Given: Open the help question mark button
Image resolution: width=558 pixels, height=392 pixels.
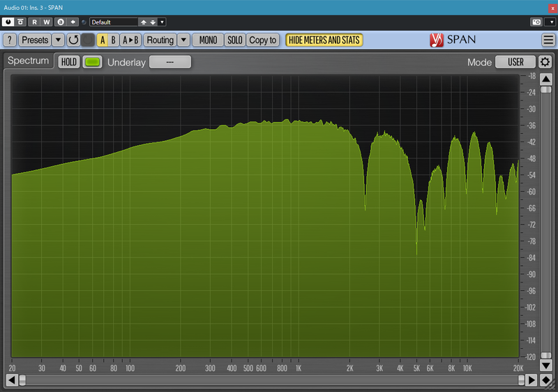Looking at the screenshot, I should (x=10, y=40).
